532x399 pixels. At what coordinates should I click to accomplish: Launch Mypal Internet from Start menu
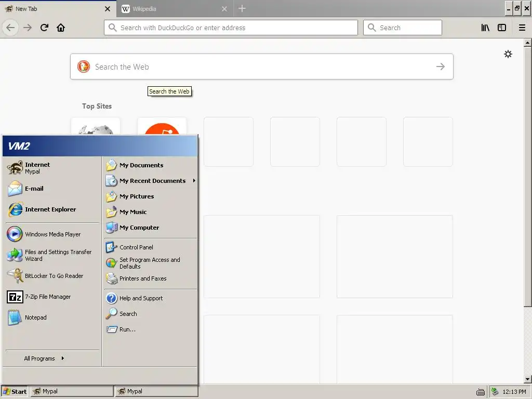click(x=52, y=168)
